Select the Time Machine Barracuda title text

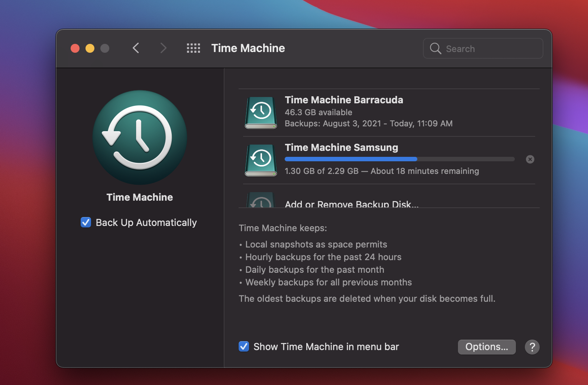(x=344, y=100)
